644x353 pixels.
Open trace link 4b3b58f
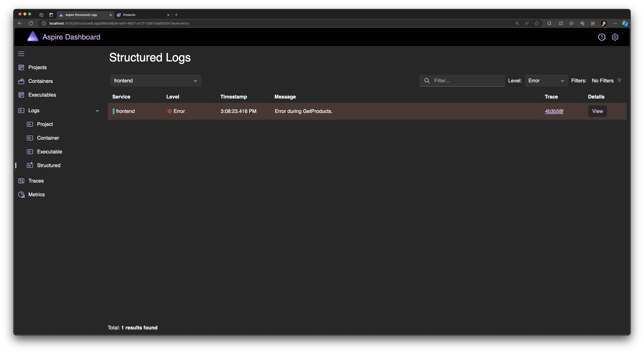[554, 111]
